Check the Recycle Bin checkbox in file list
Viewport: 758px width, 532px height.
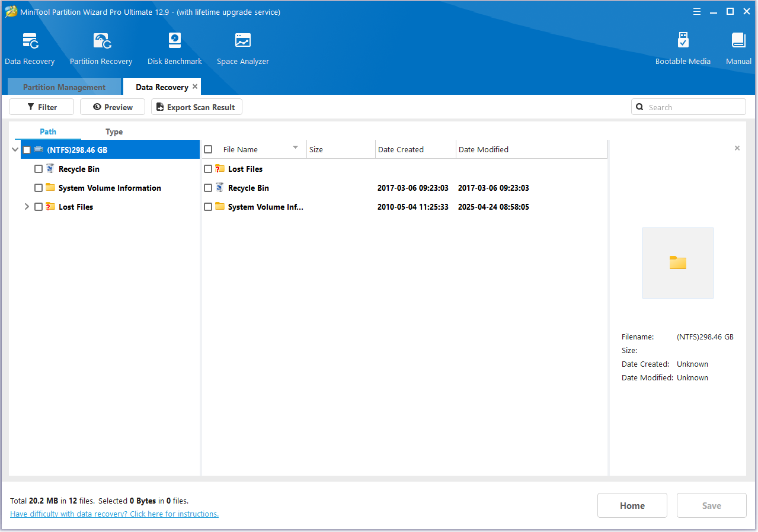pyautogui.click(x=208, y=188)
